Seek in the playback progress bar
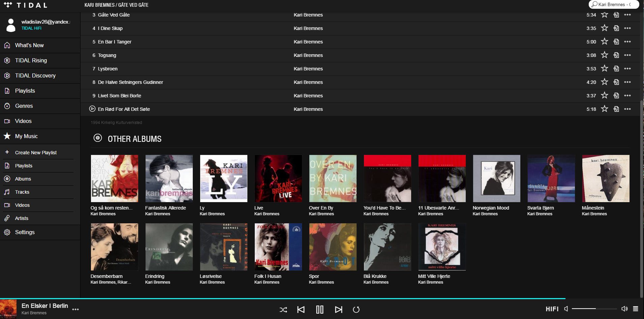The width and height of the screenshot is (644, 319). tap(322, 298)
